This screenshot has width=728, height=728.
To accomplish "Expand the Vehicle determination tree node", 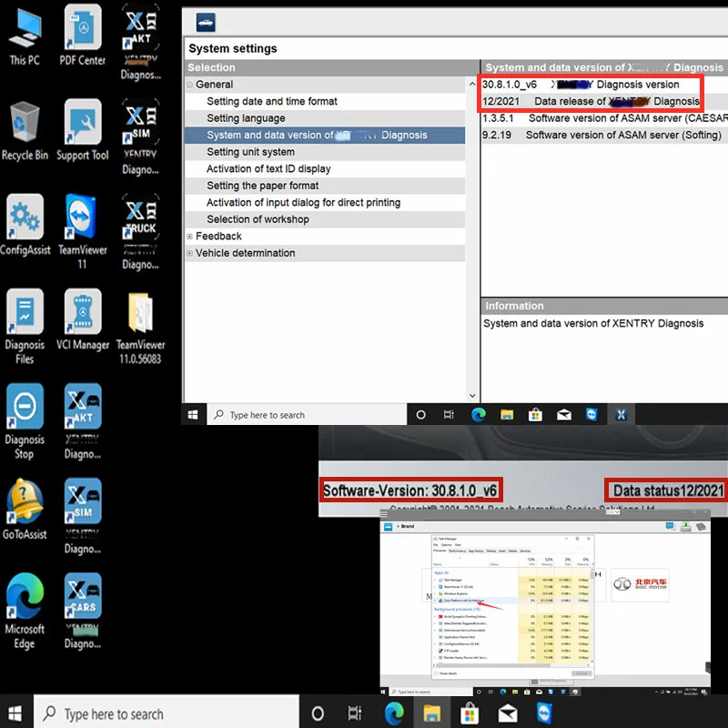I will click(189, 253).
